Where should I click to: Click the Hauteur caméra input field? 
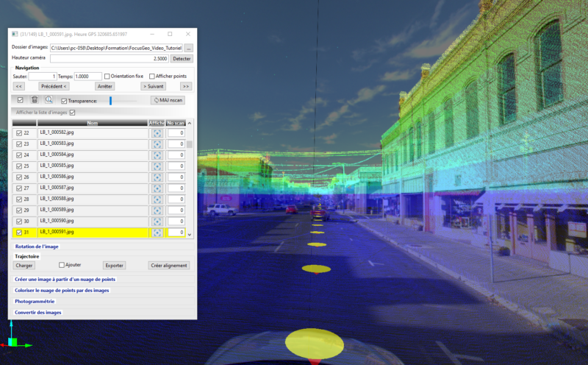point(110,58)
